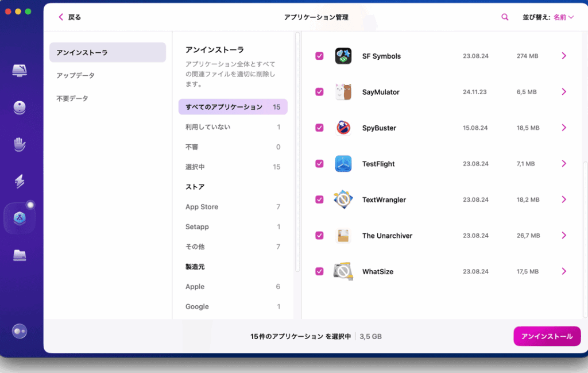Switch to the アップデータ tab

click(76, 75)
